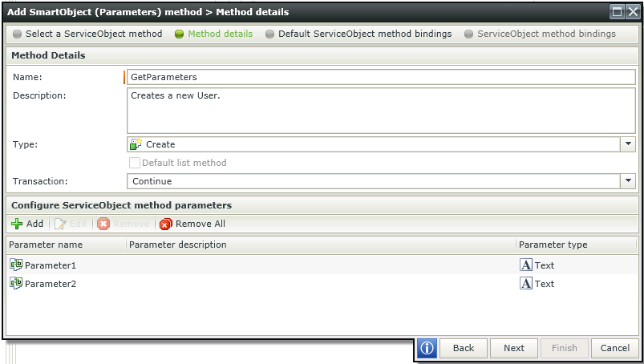Click the Parameter2 row icon
This screenshot has height=364, width=644.
point(16,284)
